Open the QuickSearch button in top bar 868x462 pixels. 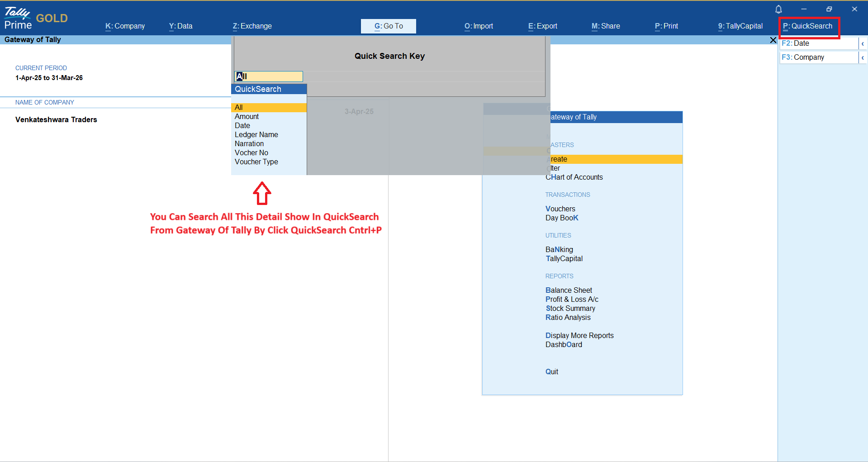808,26
